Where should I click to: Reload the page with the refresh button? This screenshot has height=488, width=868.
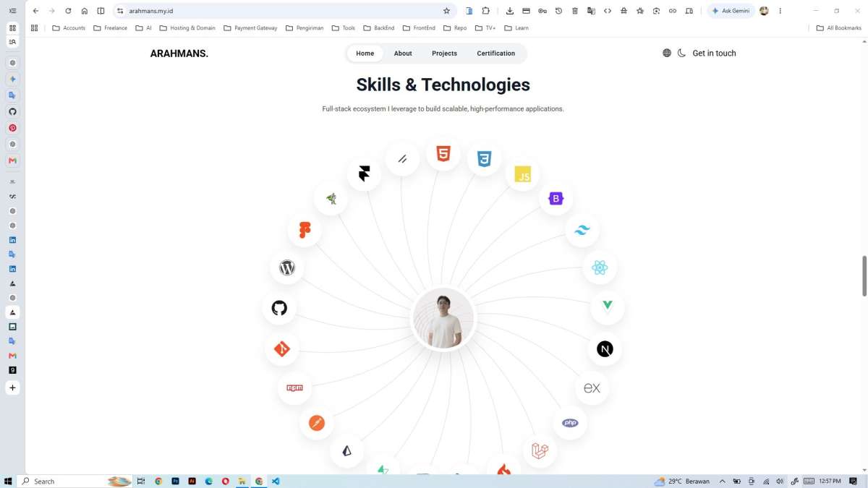click(68, 11)
